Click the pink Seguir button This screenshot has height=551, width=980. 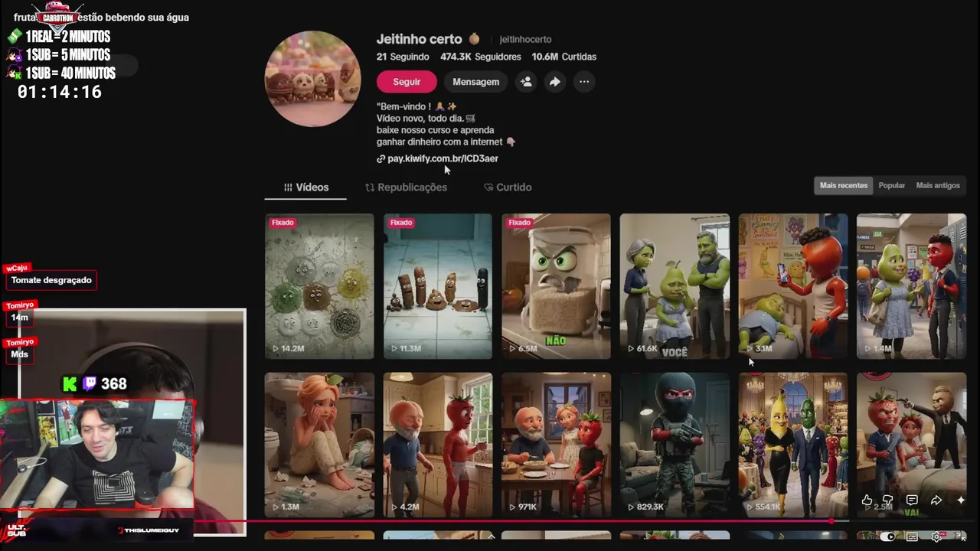tap(407, 82)
